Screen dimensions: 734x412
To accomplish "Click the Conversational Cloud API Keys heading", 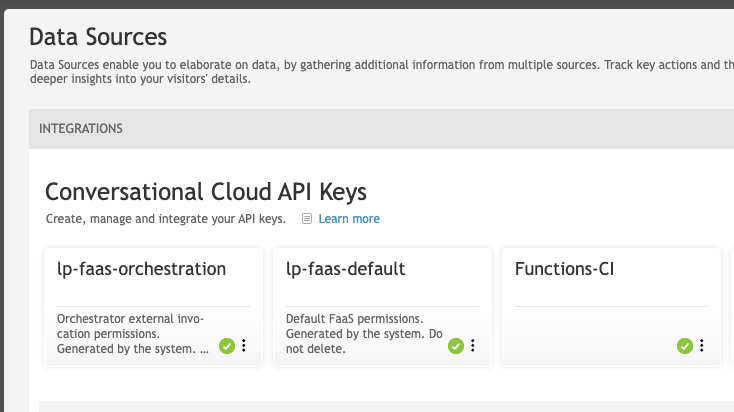I will coord(206,192).
